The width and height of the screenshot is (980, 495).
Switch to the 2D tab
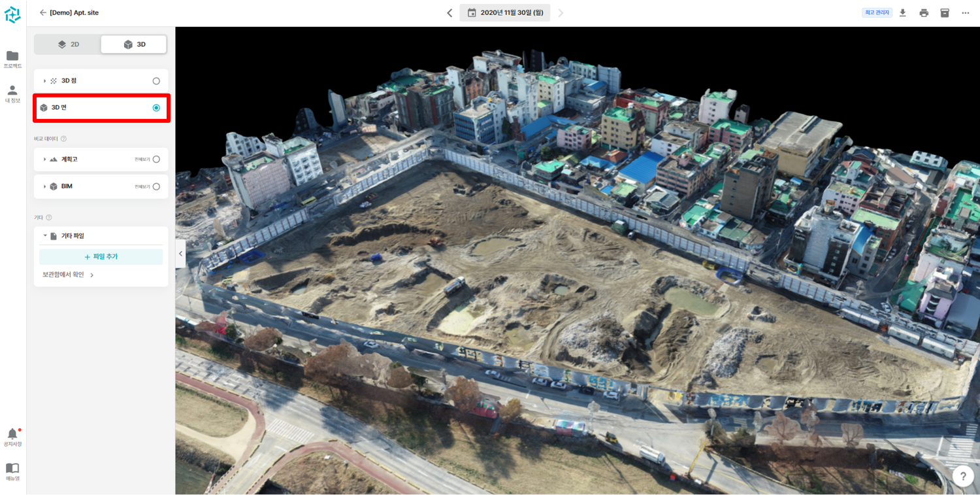pyautogui.click(x=68, y=44)
